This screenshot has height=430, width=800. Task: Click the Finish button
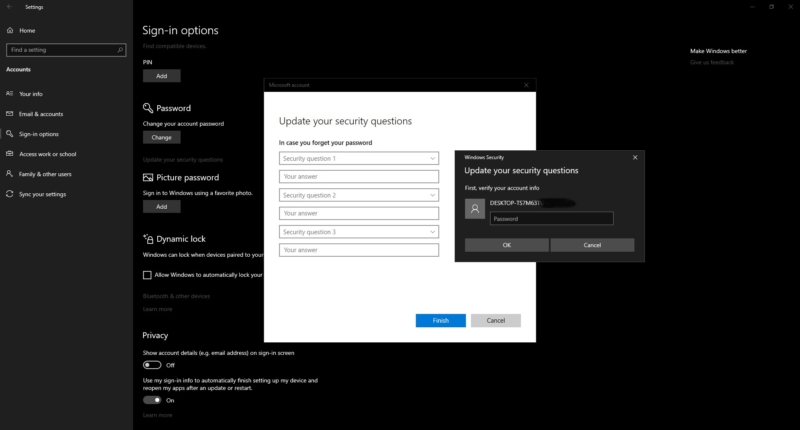point(441,320)
